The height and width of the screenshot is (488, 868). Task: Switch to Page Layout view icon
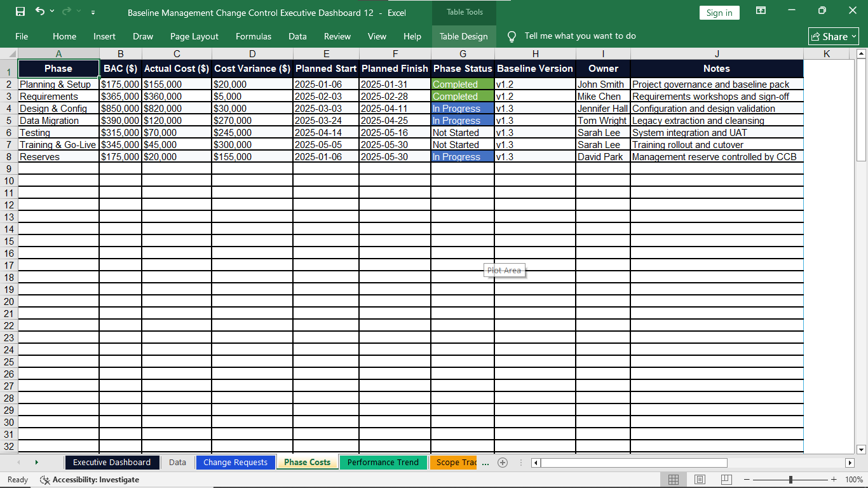700,480
